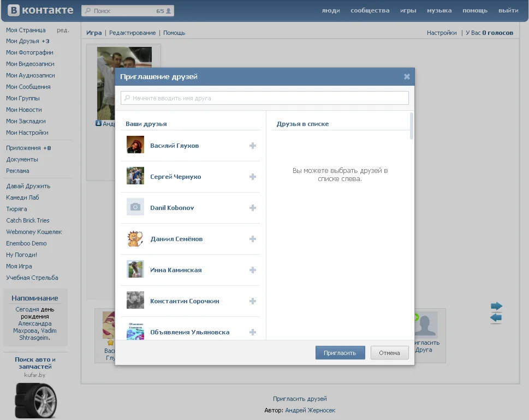529x420 pixels.
Task: Open Danil Kobonov camera placeholder avatar
Action: pyautogui.click(x=135, y=207)
